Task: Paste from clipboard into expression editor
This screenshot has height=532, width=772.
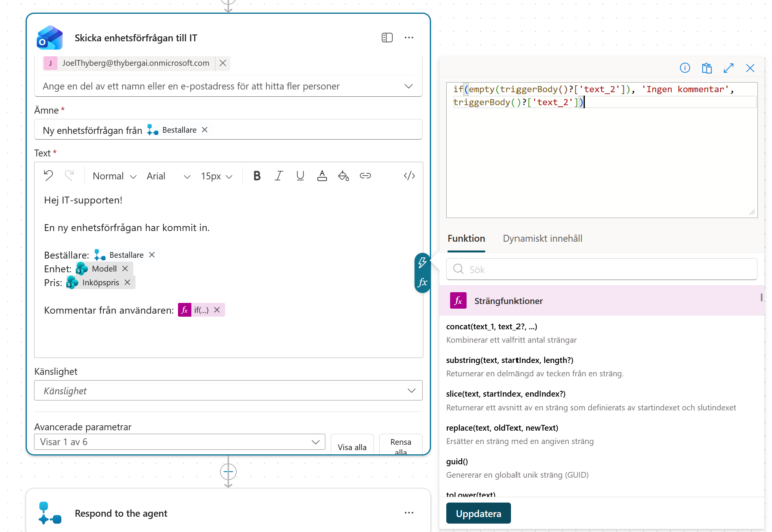Action: 707,68
